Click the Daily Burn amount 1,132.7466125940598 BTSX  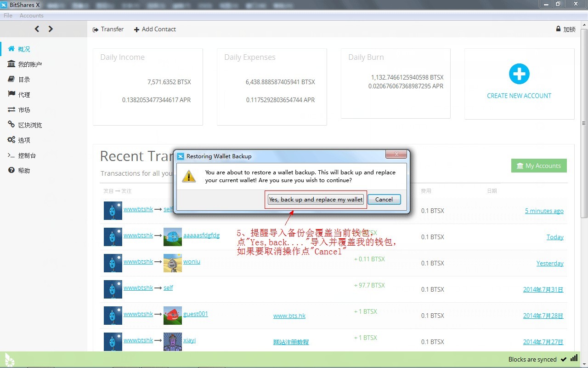pos(407,77)
